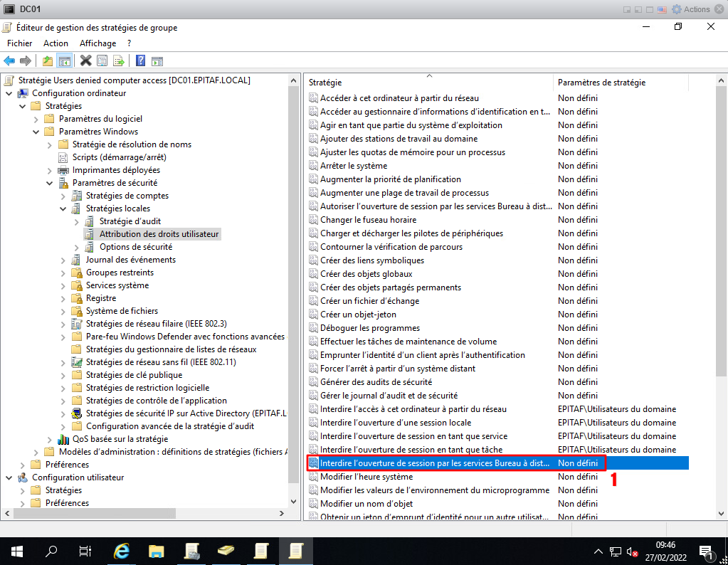Expand the Options de sécurité node
This screenshot has height=565, width=728.
pos(76,247)
